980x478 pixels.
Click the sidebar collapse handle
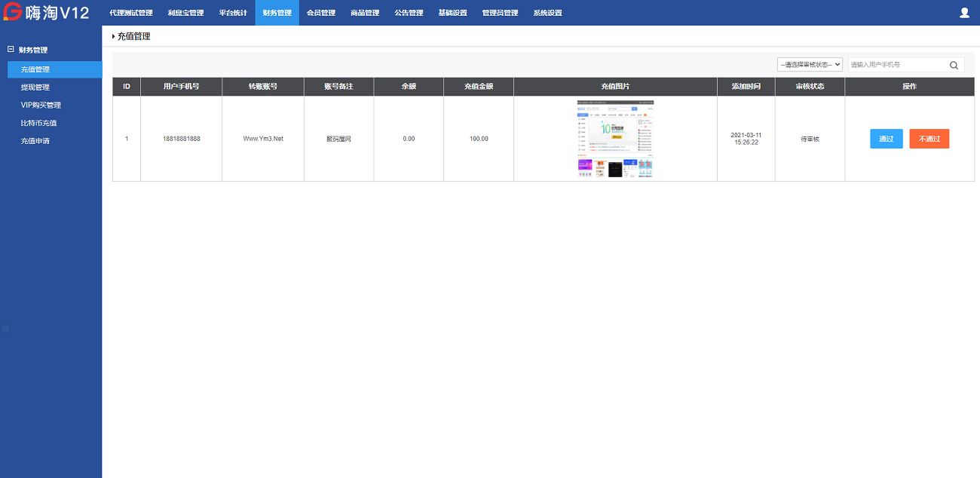pyautogui.click(x=5, y=329)
